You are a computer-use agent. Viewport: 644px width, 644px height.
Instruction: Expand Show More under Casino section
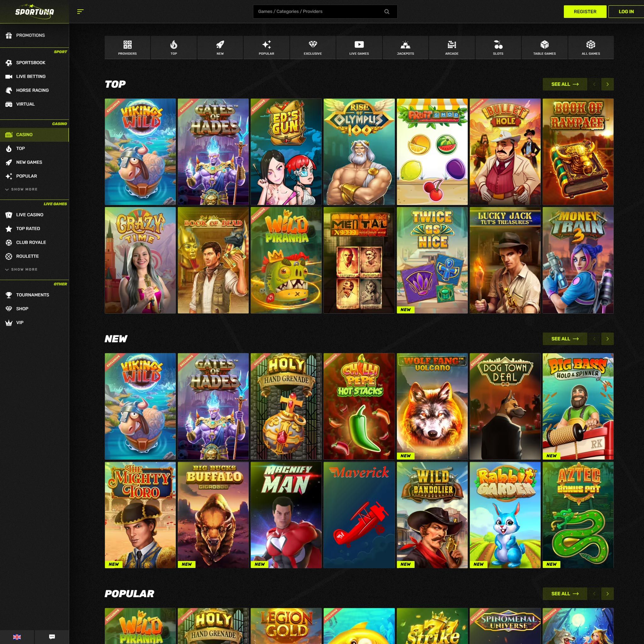[24, 189]
